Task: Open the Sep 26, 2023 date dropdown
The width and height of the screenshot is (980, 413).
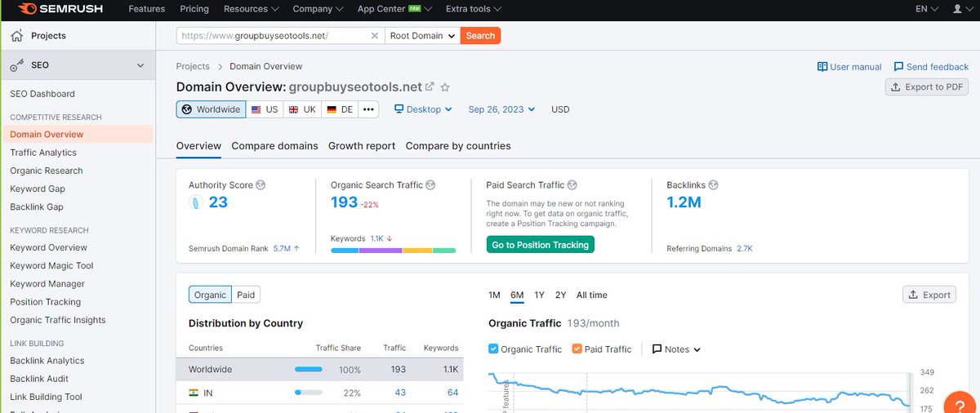Action: click(x=501, y=109)
